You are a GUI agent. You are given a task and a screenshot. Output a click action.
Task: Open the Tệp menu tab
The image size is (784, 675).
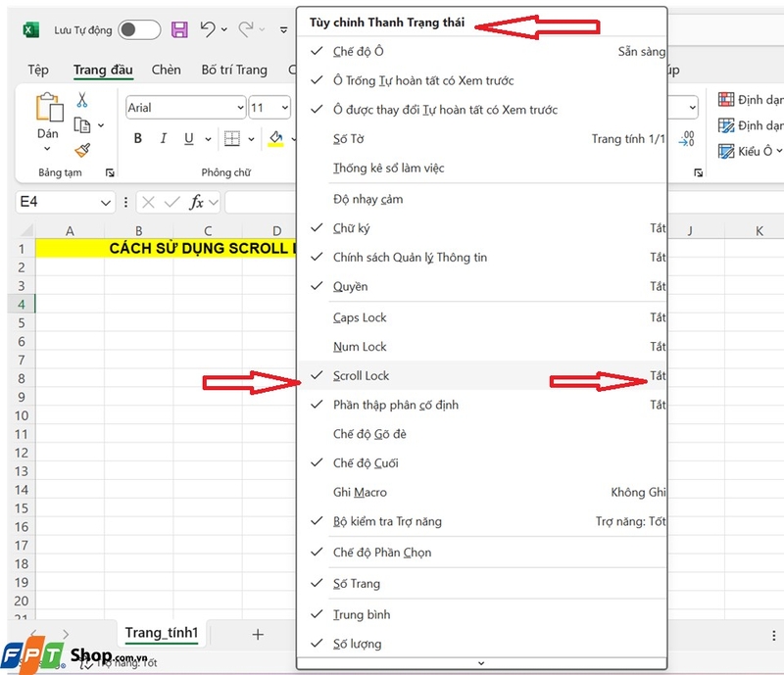[x=38, y=70]
